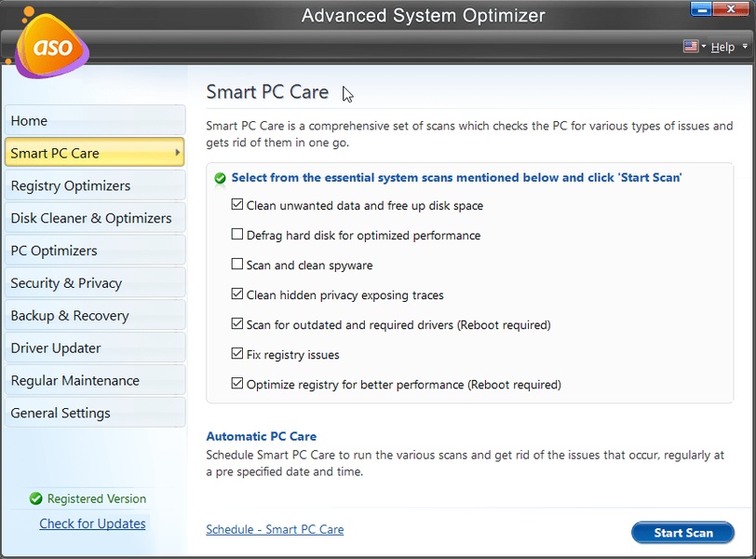The image size is (756, 559).
Task: Enable the Scan and clean spyware checkbox
Action: coord(237,265)
